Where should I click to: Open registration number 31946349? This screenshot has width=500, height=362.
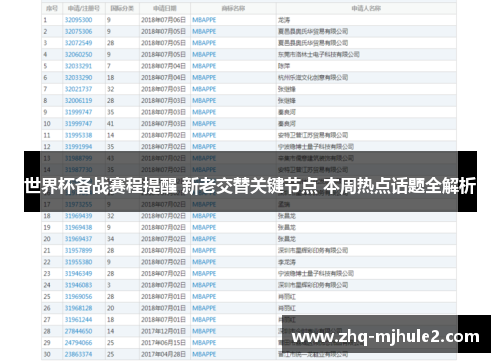(x=78, y=274)
